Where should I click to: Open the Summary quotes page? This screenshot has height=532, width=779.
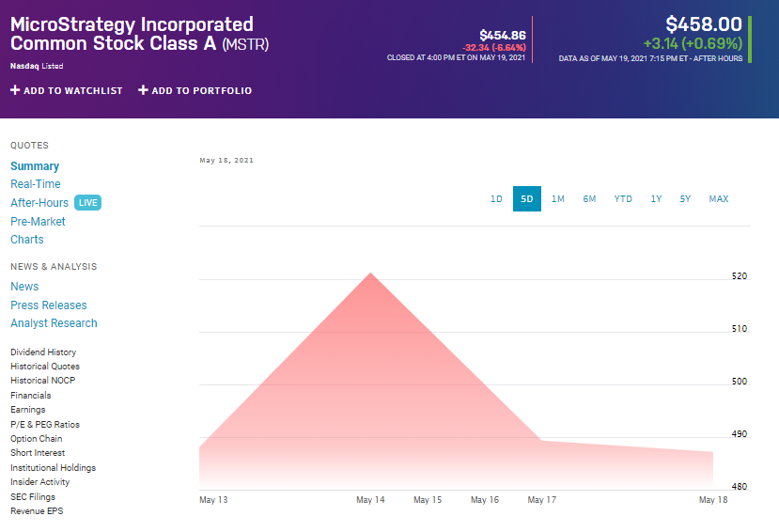tap(35, 166)
